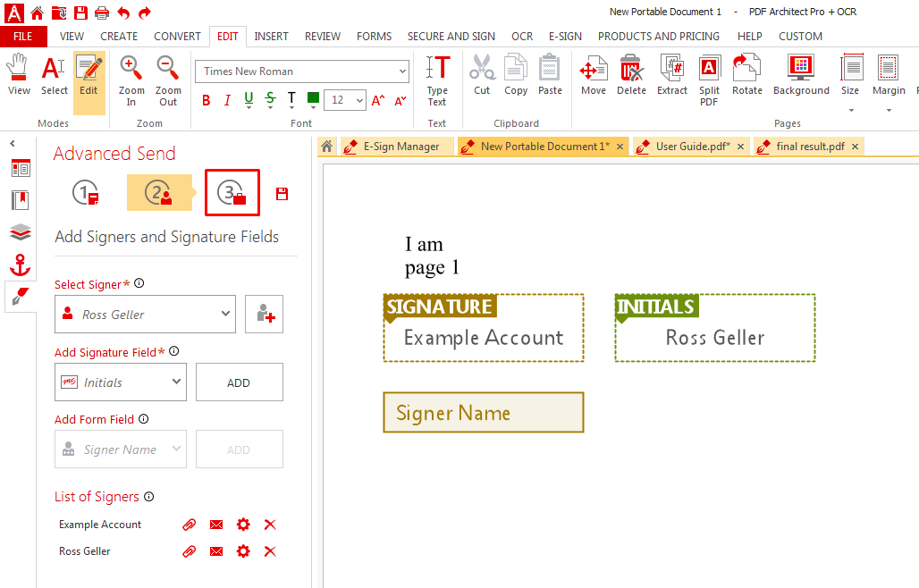Zoom Out with the magnifier minus
919x588 pixels.
(168, 80)
